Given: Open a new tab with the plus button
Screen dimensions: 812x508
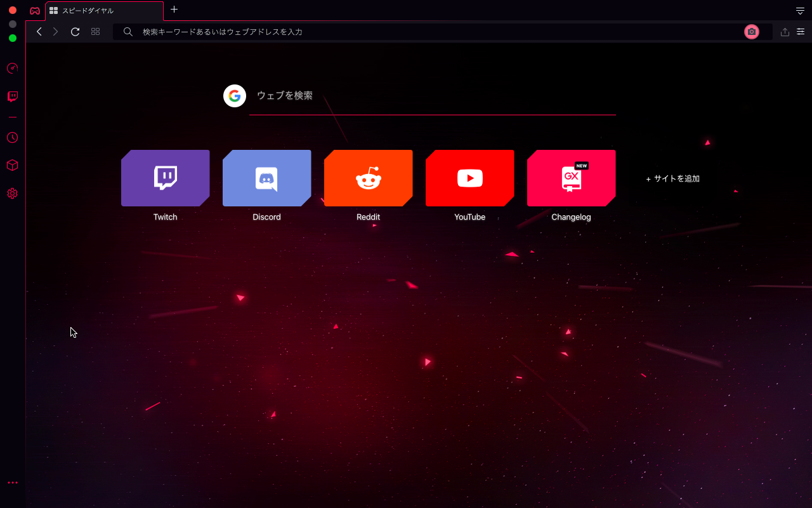Looking at the screenshot, I should 174,10.
